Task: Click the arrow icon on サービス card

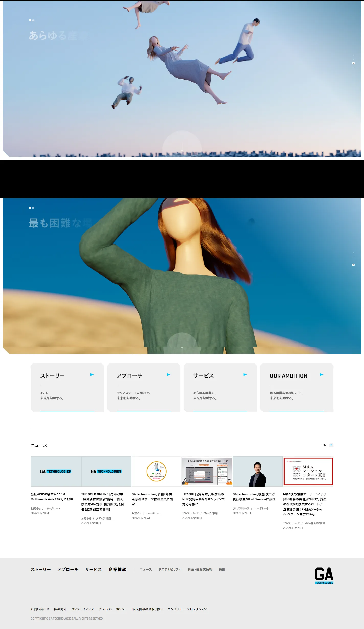Action: [245, 374]
